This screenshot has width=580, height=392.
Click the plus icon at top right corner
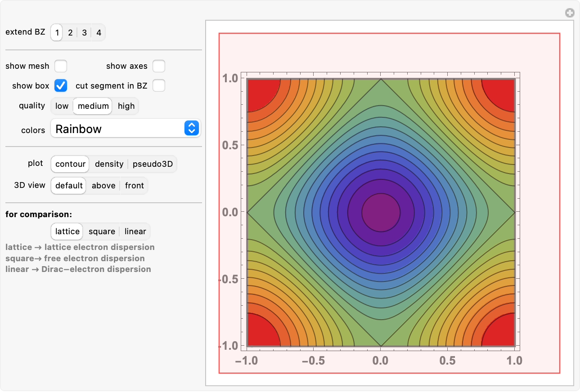pos(570,13)
